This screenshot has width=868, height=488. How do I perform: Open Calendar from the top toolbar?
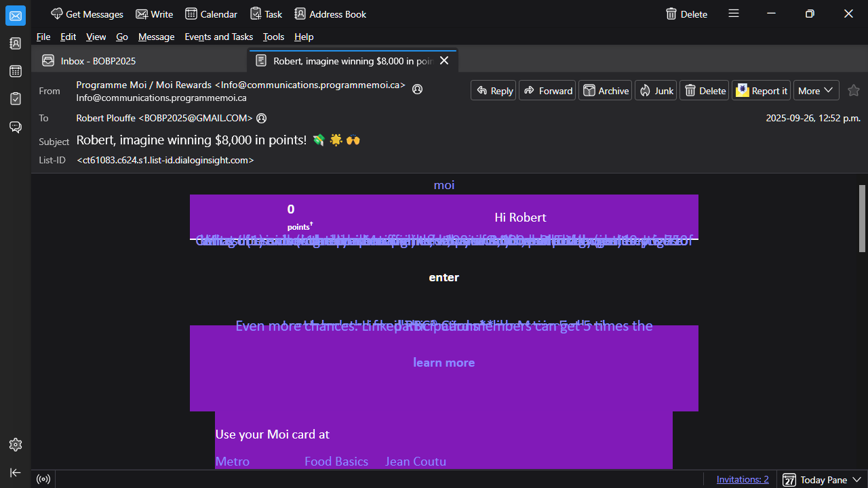[x=211, y=14]
